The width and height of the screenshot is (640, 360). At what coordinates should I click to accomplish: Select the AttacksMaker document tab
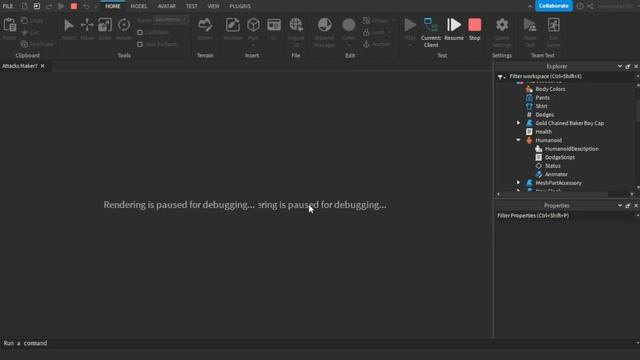20,66
